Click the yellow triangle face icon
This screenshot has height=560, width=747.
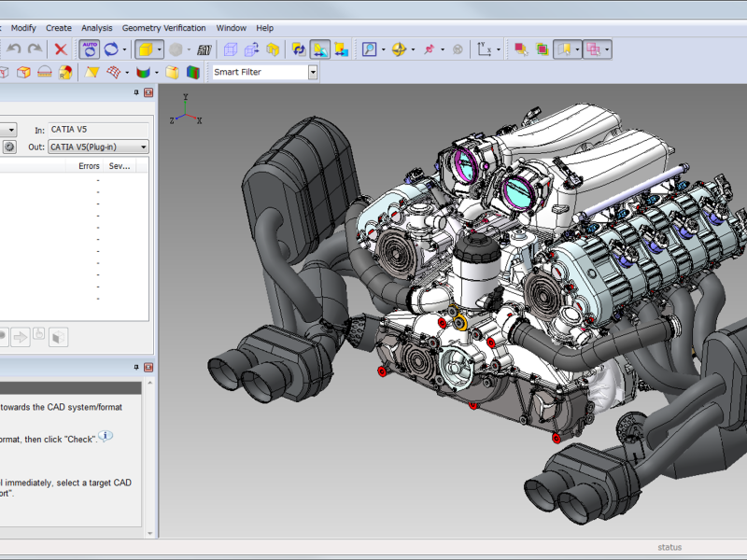click(92, 72)
